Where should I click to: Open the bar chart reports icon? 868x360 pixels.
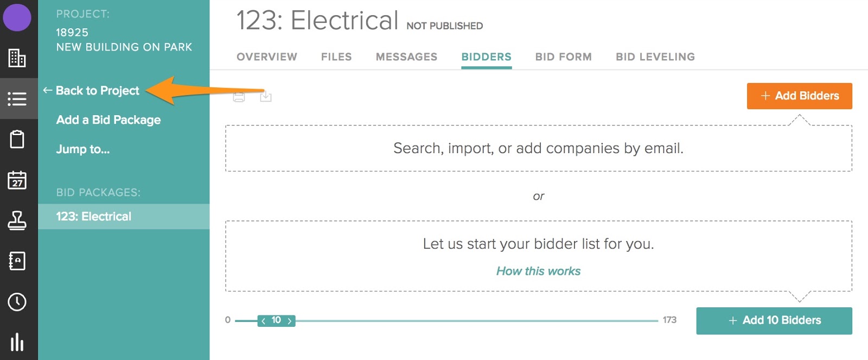[x=17, y=342]
